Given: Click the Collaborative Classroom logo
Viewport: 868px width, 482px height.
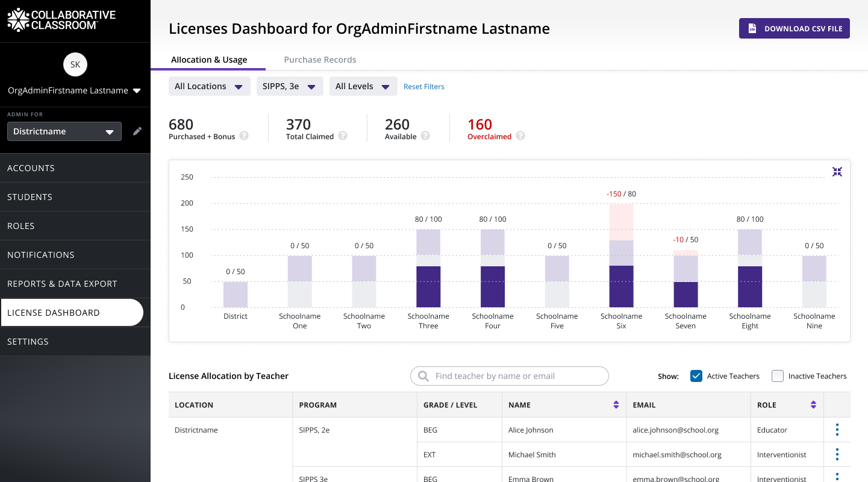Looking at the screenshot, I should click(x=61, y=20).
